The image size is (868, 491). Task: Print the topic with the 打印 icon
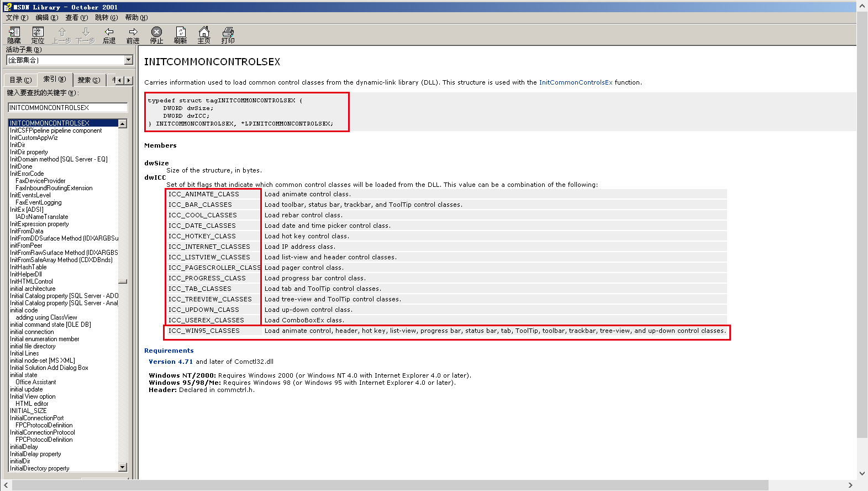tap(228, 35)
